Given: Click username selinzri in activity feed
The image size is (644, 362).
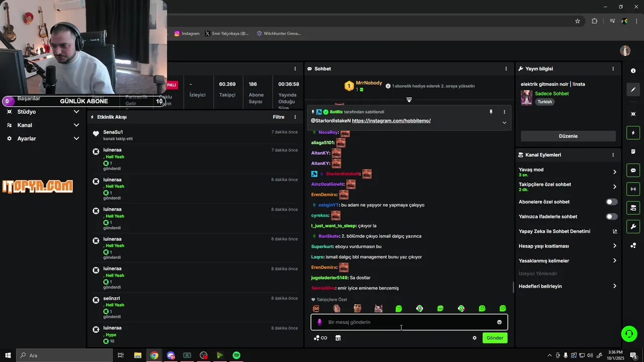Looking at the screenshot, I should 112,298.
